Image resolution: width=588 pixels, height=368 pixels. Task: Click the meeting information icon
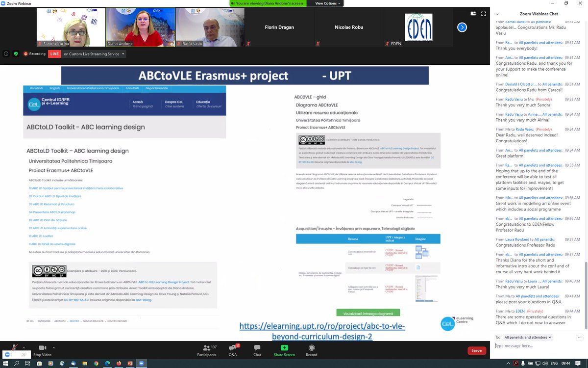[6, 54]
